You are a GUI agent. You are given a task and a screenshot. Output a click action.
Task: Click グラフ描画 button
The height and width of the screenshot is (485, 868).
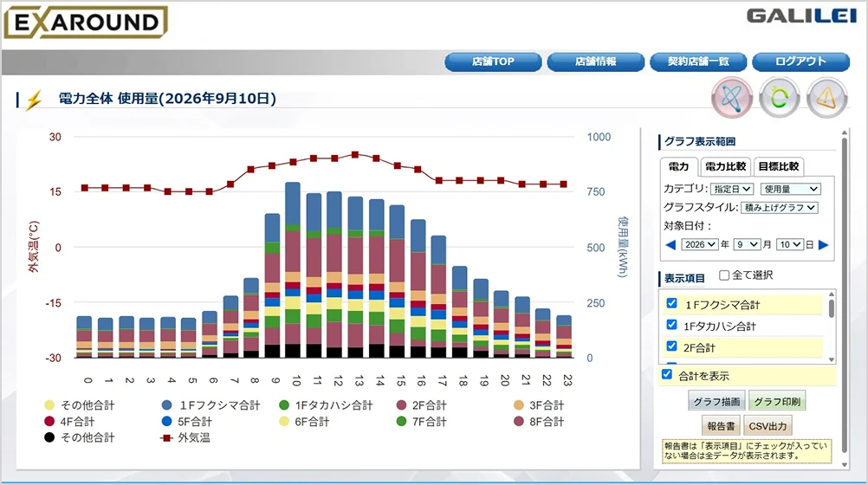click(717, 401)
